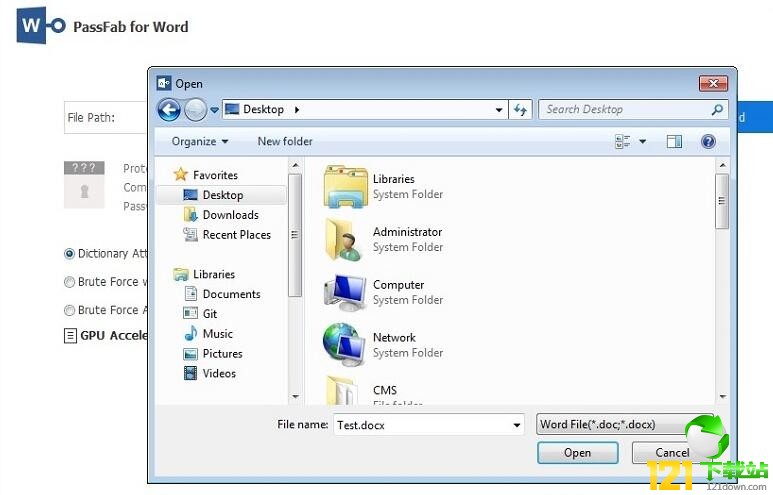Close the Open dialog
Image resolution: width=773 pixels, height=495 pixels.
click(x=713, y=83)
